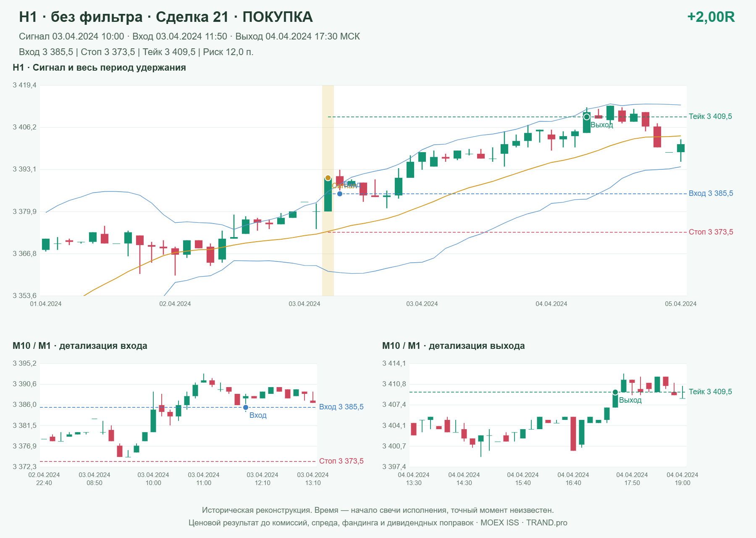
Task: Click the blue entry dot on H1 chart
Action: 340,194
